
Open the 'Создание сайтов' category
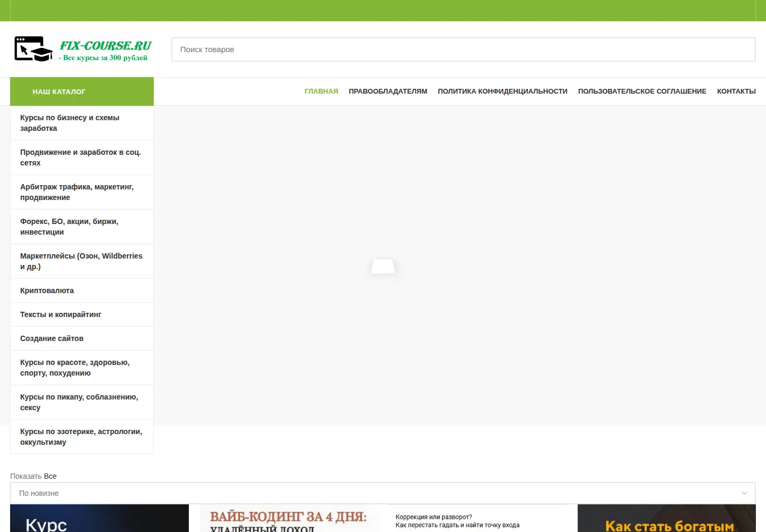(x=82, y=338)
